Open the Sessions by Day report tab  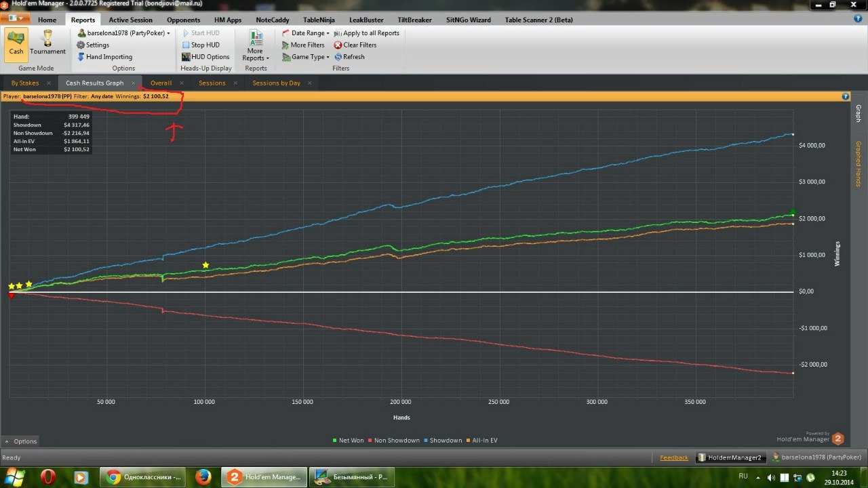276,83
